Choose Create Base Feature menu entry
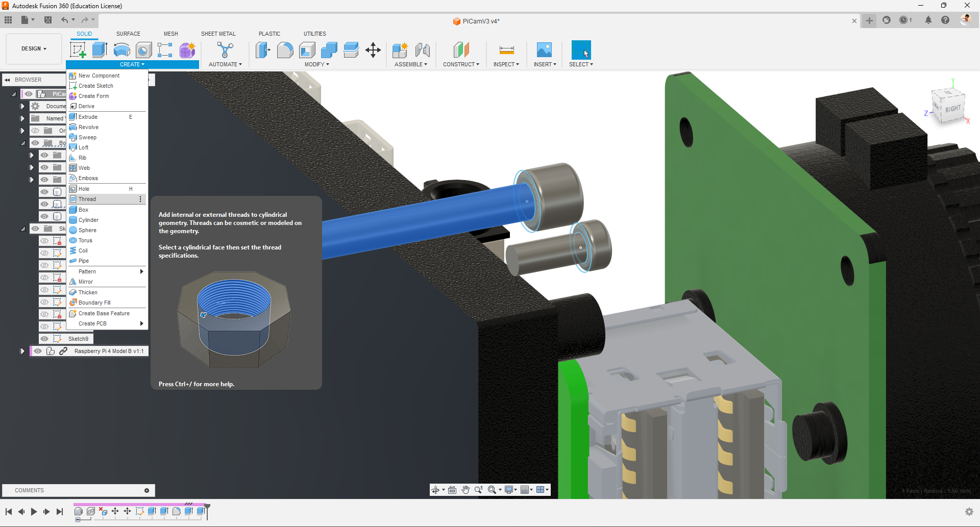 pos(107,313)
